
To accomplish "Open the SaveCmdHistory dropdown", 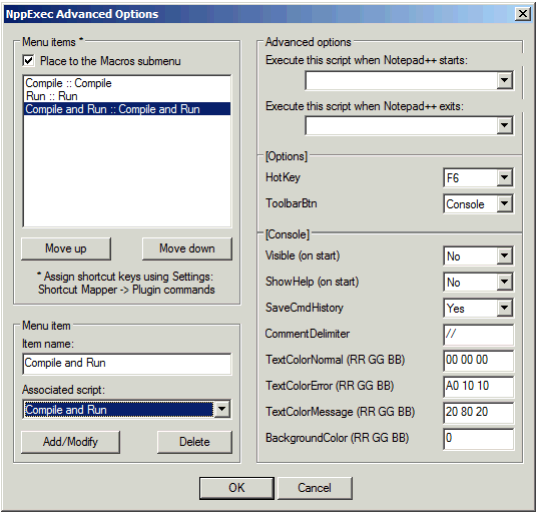I will pyautogui.click(x=504, y=308).
